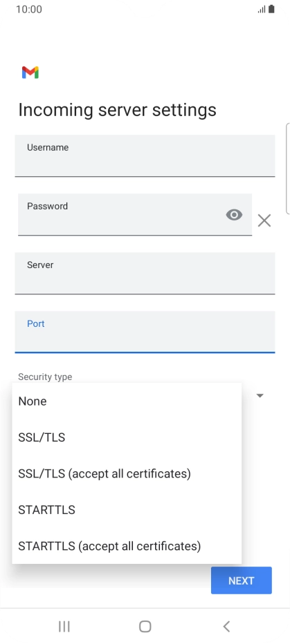Focus the Password field
Screen dimensions: 290x644
(135, 214)
